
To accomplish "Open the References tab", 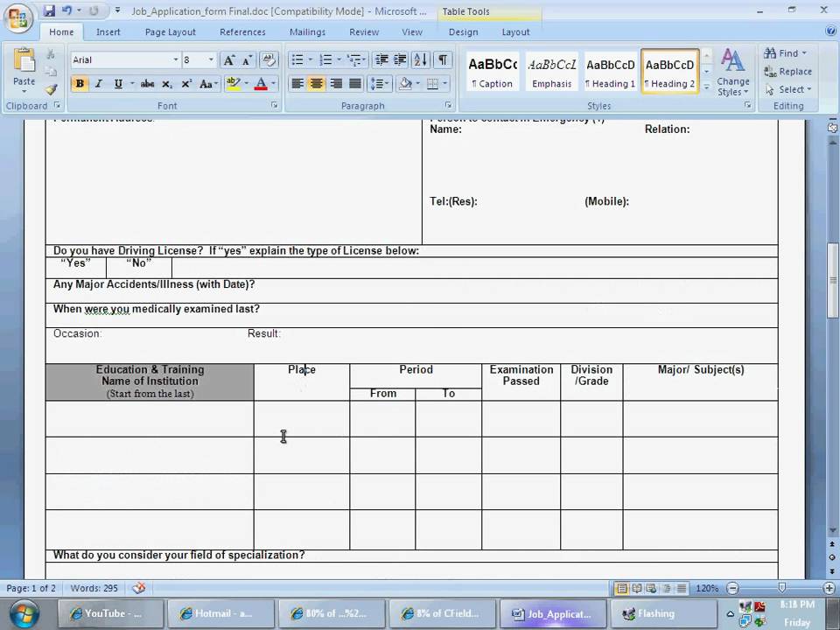I will 242,32.
